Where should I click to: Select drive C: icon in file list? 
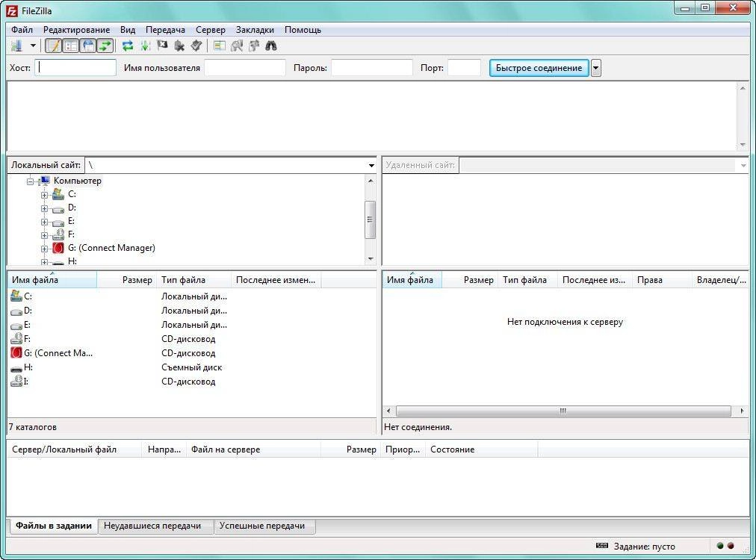pyautogui.click(x=16, y=296)
